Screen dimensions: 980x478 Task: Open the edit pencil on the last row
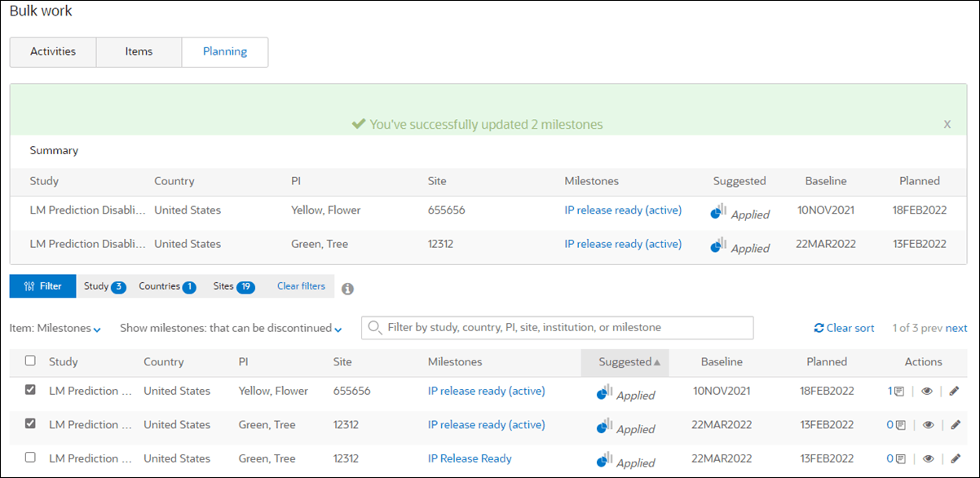pyautogui.click(x=954, y=458)
